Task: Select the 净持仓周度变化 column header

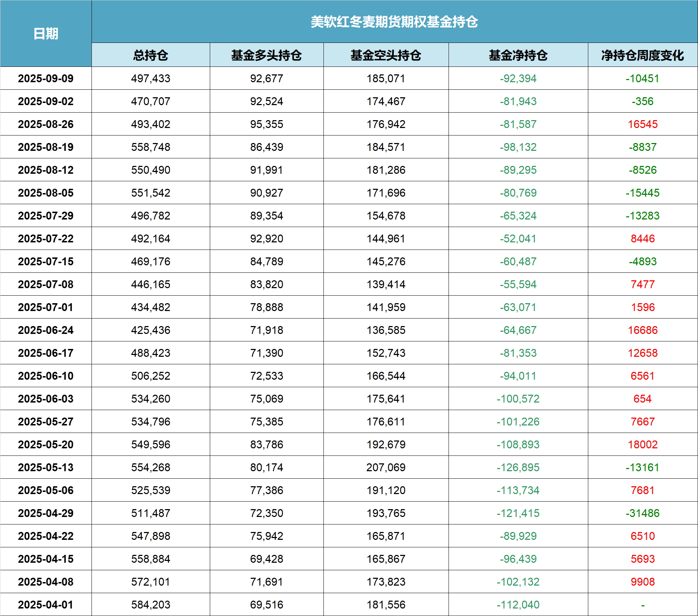Action: [642, 55]
